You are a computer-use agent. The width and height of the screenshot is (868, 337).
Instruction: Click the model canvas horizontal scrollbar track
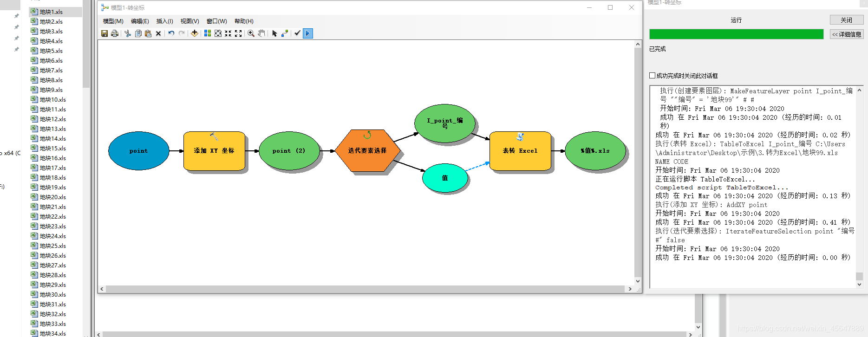point(365,289)
